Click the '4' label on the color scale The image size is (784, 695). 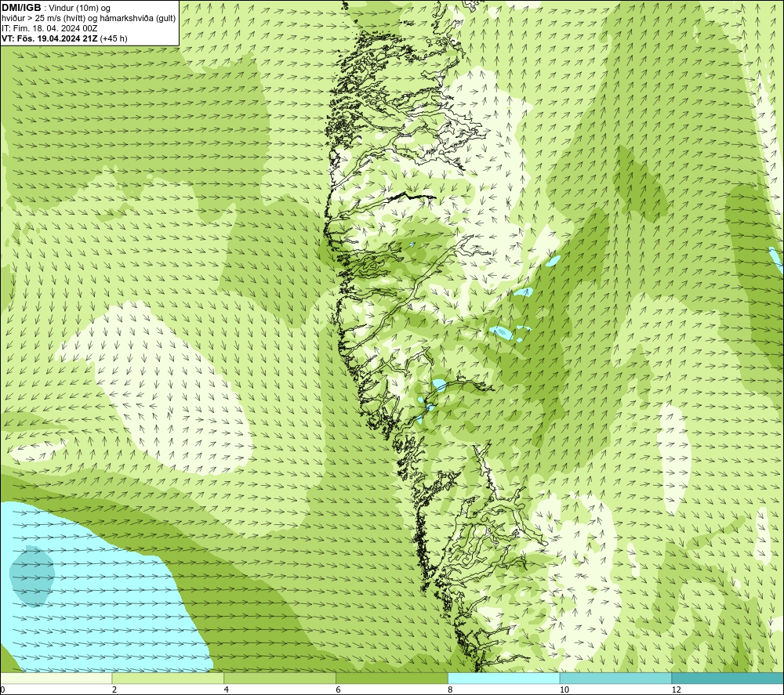[227, 690]
